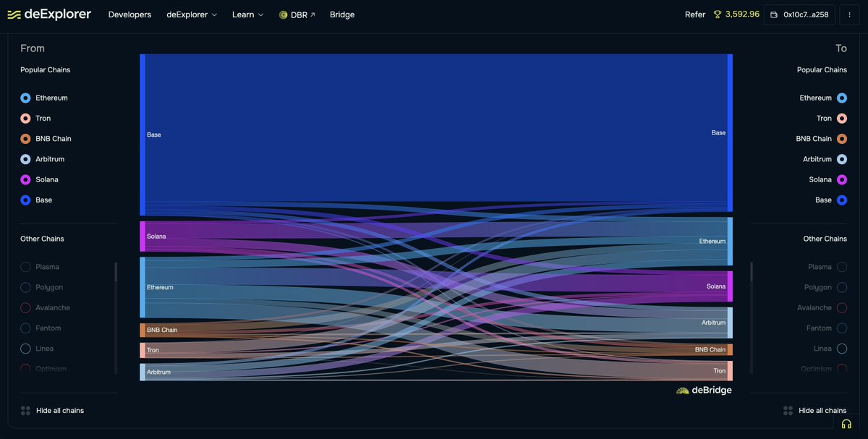
Task: Enable Avalanche in To other chains
Action: [x=842, y=307]
